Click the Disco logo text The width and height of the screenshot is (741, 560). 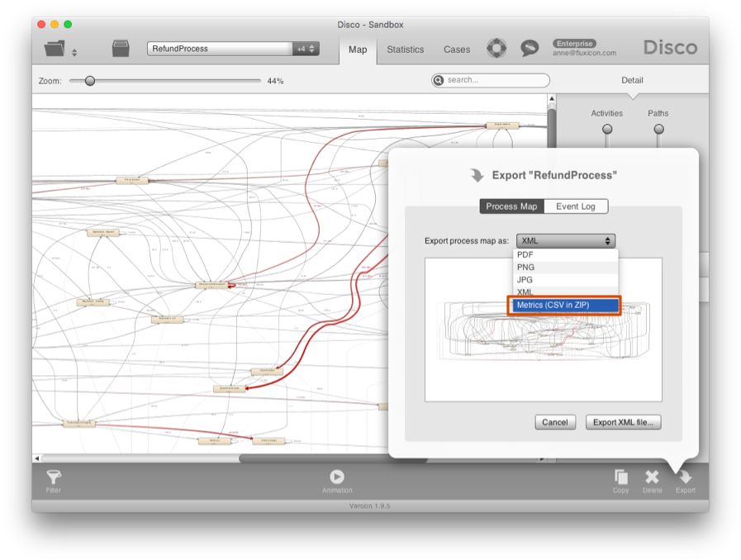click(670, 48)
